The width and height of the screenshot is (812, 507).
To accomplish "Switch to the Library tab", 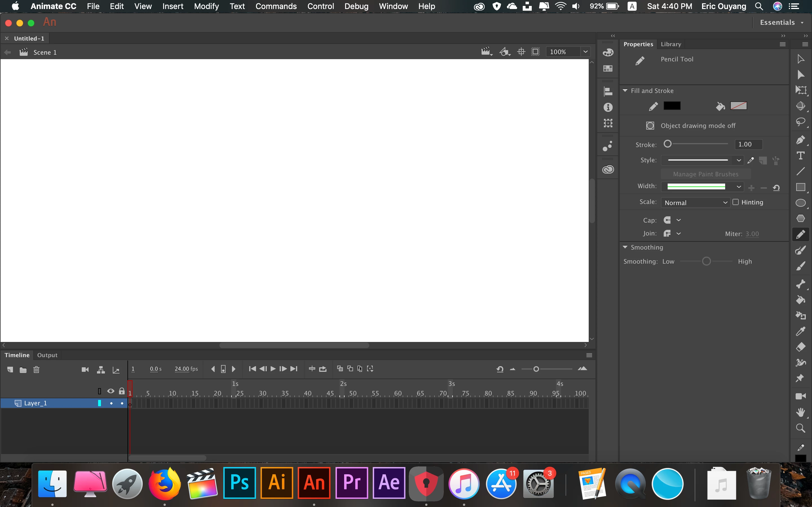I will [x=671, y=44].
